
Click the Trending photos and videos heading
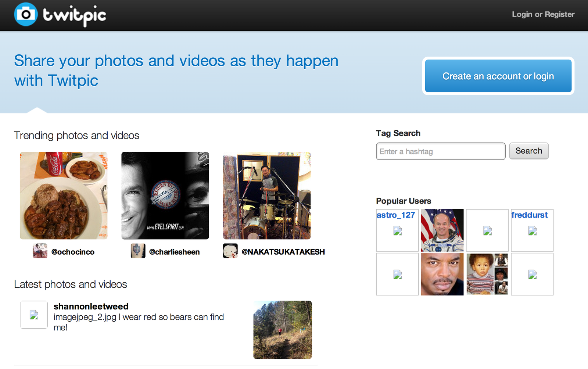(x=76, y=136)
